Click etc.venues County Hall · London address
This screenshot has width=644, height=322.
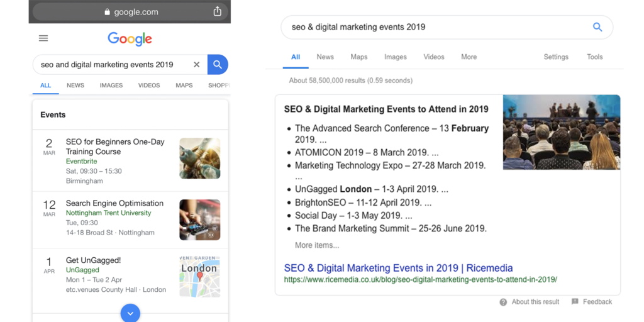pos(116,290)
